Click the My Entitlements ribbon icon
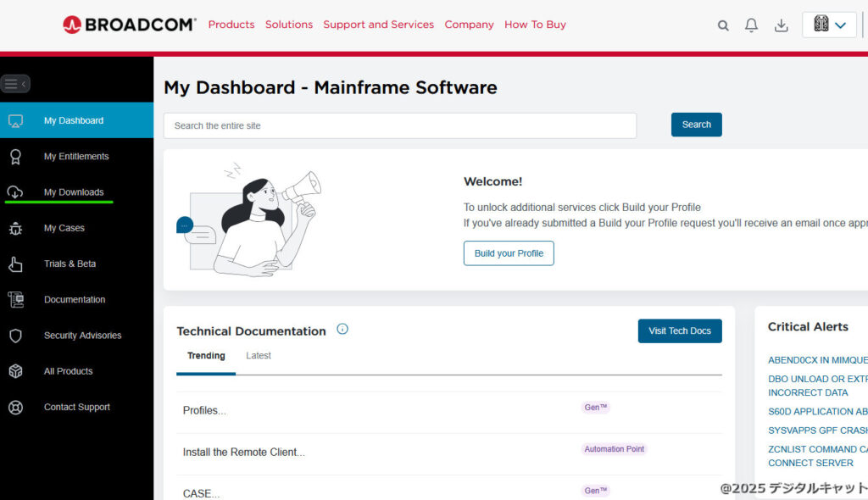This screenshot has height=500, width=868. (15, 157)
